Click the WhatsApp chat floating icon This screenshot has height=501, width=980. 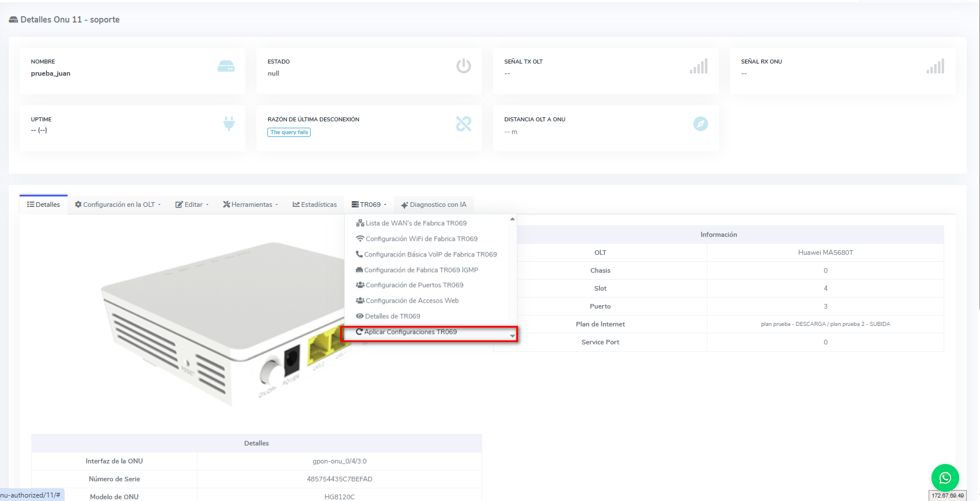point(945,478)
